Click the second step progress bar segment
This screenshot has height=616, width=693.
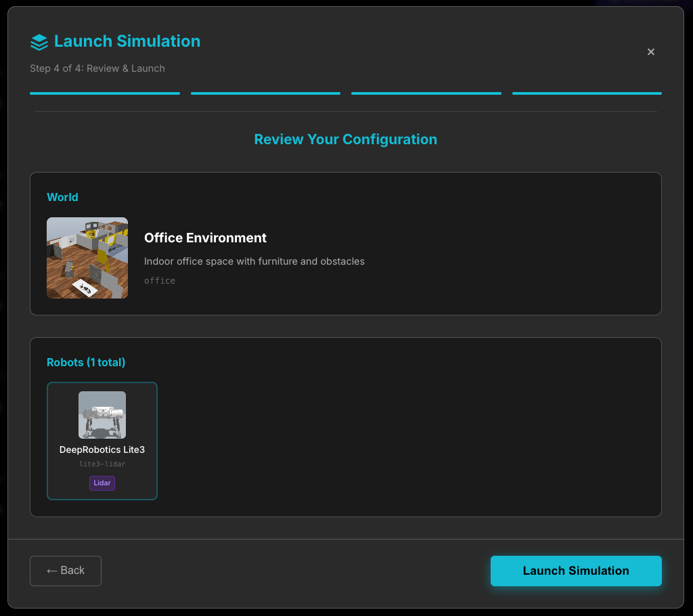point(265,93)
